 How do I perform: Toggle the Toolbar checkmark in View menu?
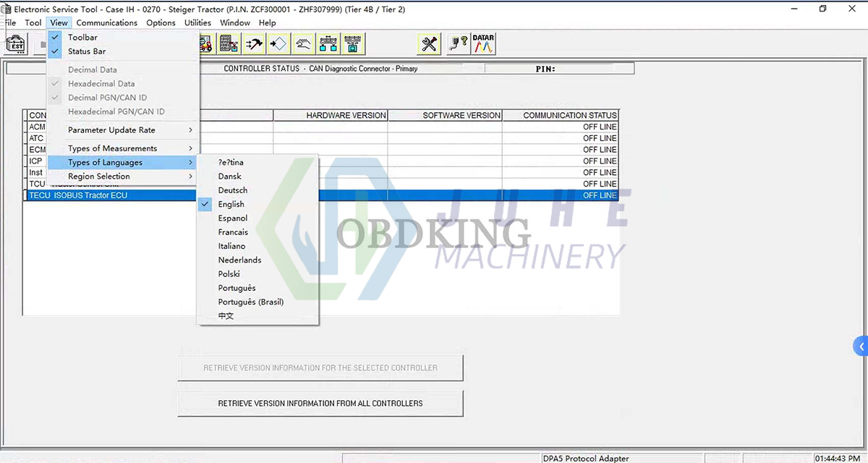82,38
